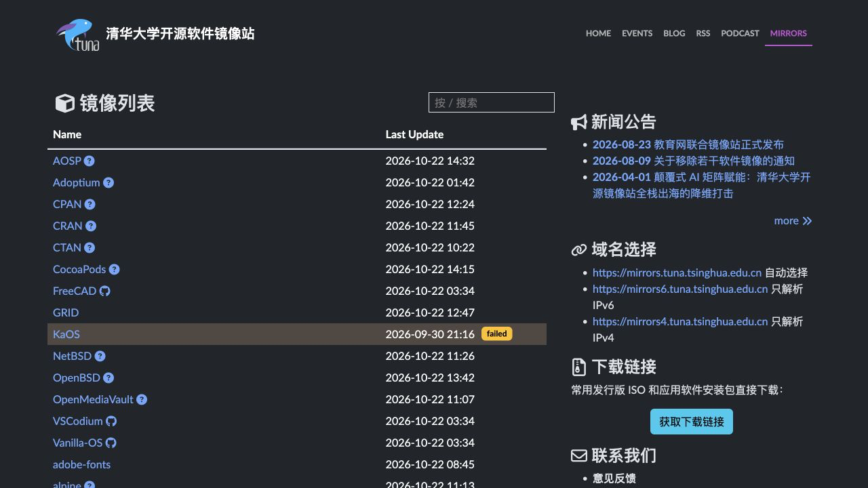Expand news with the more link
Viewport: 868px width, 488px height.
[793, 220]
